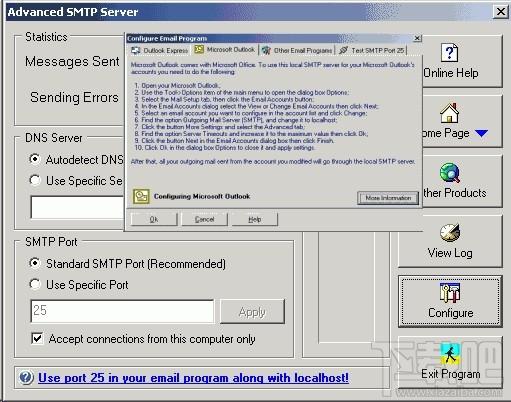
Task: Open the Other Email Programs tab
Action: [x=297, y=50]
